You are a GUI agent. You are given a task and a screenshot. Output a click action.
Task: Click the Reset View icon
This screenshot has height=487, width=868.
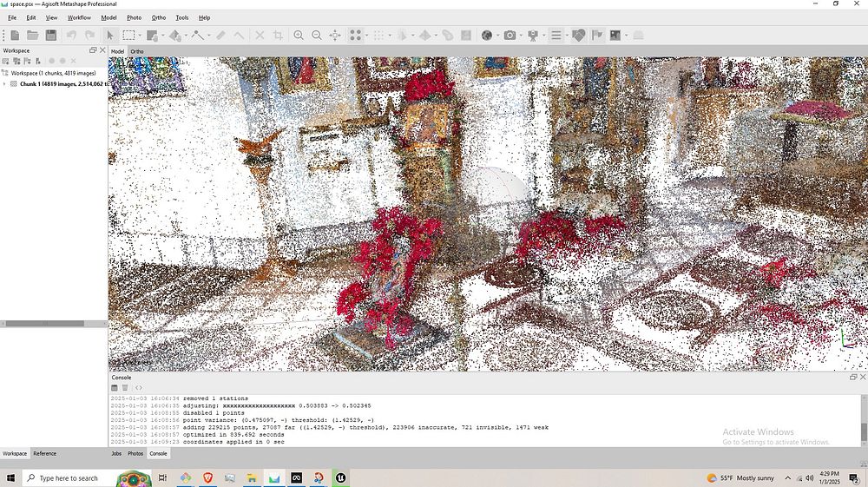(335, 36)
